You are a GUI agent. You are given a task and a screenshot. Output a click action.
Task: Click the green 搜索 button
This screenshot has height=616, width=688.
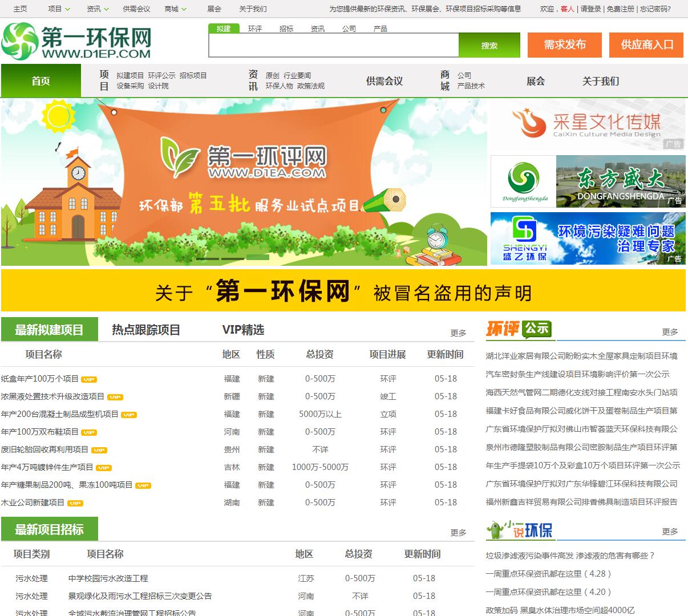pos(489,45)
